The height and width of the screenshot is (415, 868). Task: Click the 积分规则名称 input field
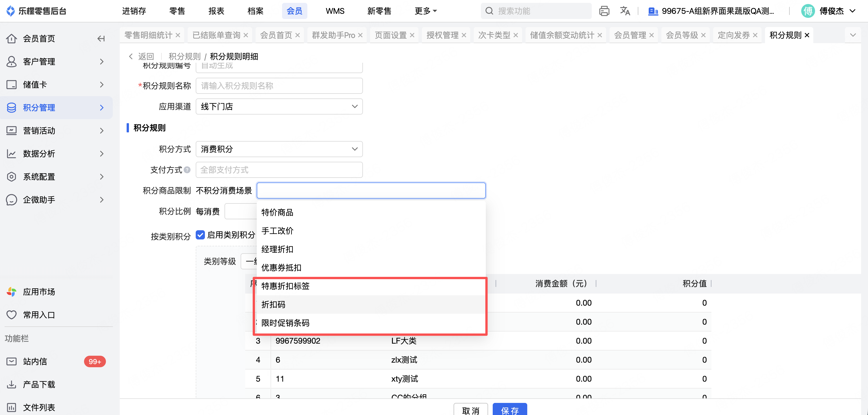(x=279, y=86)
